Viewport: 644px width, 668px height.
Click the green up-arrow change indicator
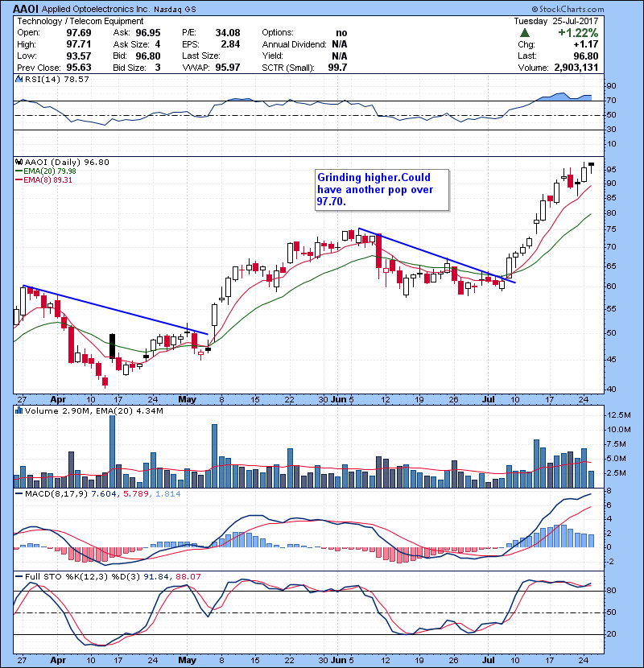pos(525,33)
